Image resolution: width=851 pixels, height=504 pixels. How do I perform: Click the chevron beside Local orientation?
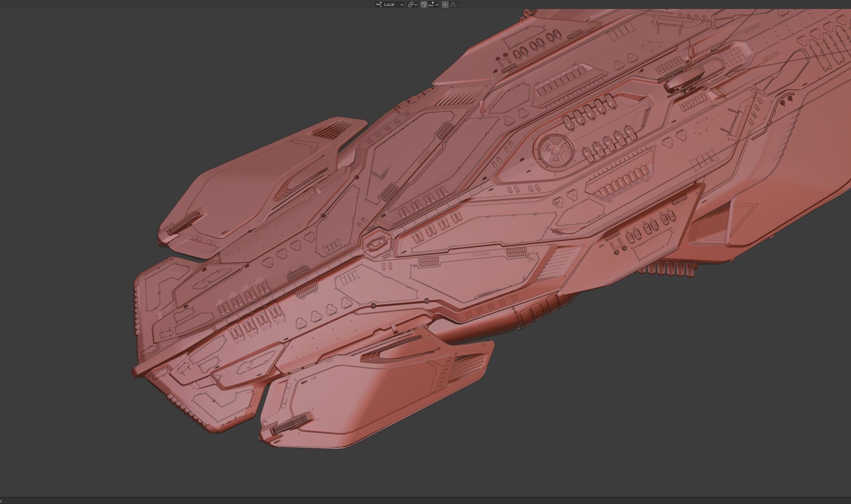point(402,4)
